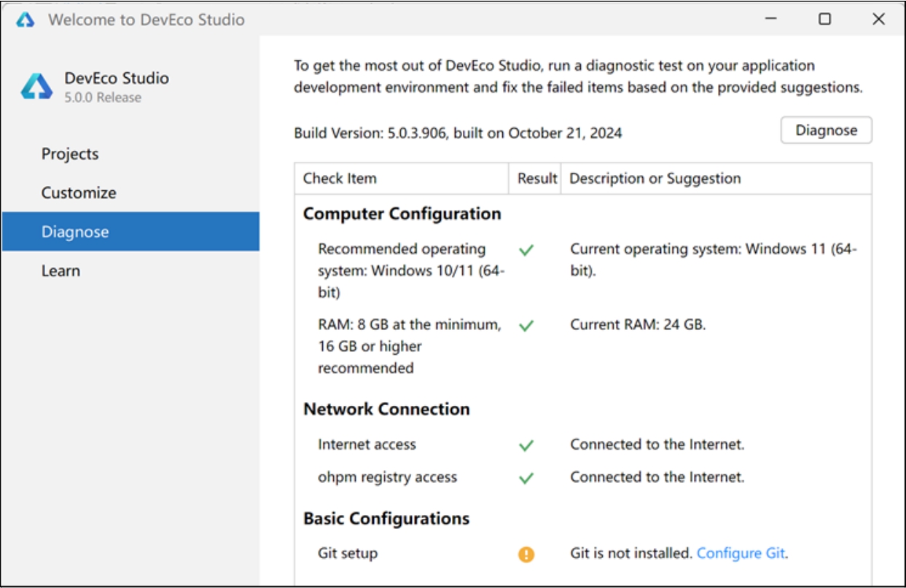Click Connected to the Internet for ohpm registry

(657, 477)
